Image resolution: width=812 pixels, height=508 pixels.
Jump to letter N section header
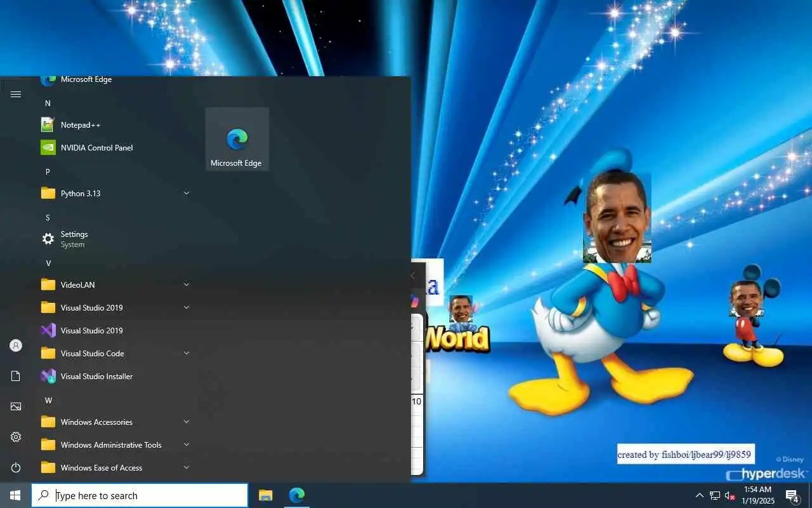48,103
